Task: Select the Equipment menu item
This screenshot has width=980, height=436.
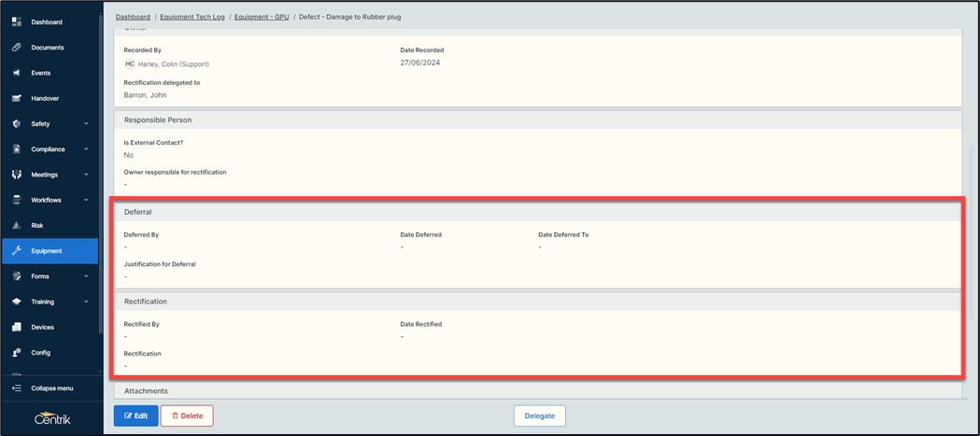Action: [x=47, y=250]
